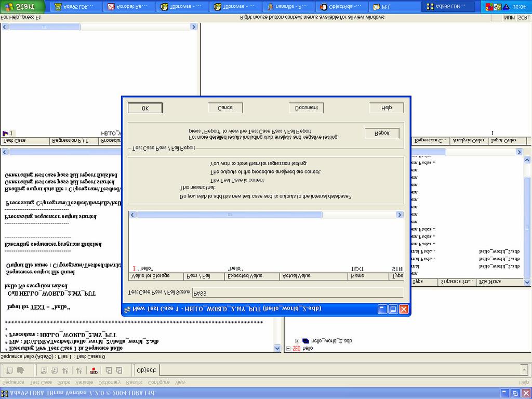Click the 'Input for TEXT = "hello"' log line
This screenshot has height=399, width=532.
tap(38, 308)
